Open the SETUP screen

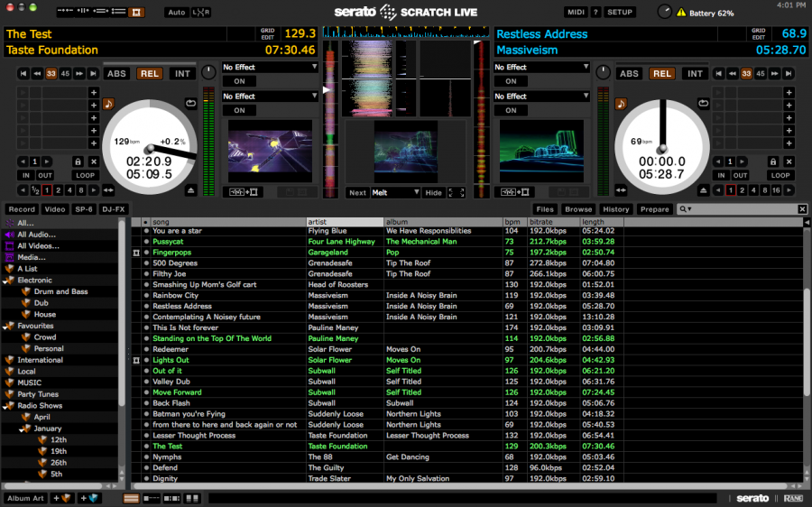(619, 12)
